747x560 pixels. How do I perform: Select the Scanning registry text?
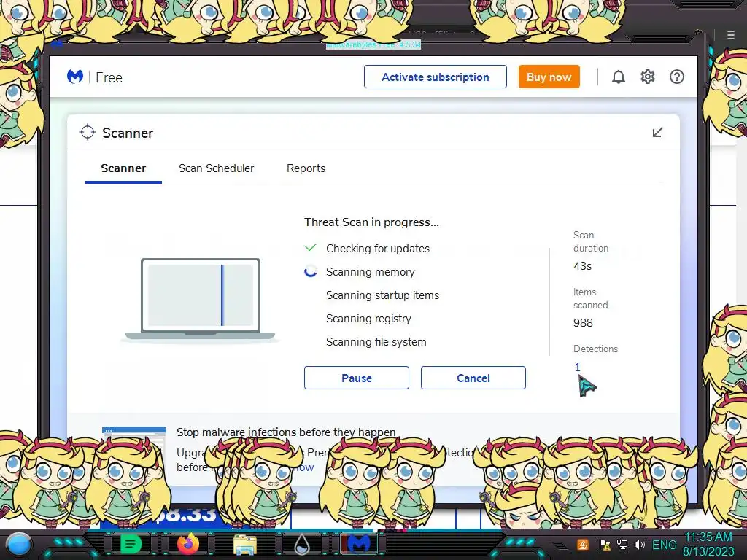tap(368, 319)
